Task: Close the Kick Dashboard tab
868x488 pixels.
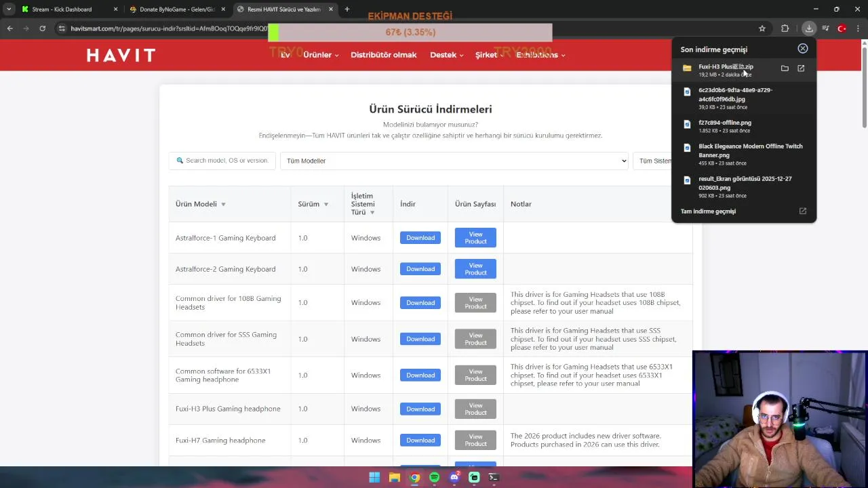Action: point(115,9)
